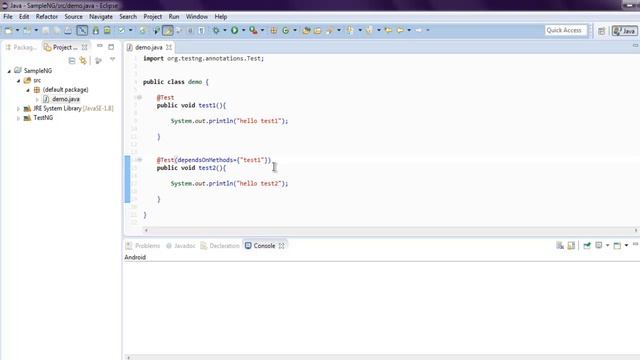Screen dimensions: 640x360
Task: Focus the Quick Access field
Action: [565, 30]
